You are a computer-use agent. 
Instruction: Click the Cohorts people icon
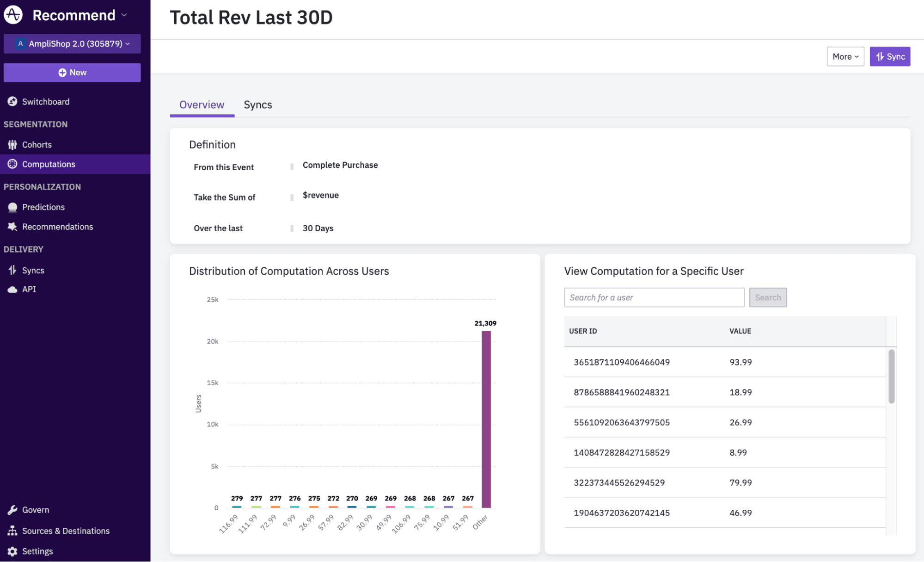[12, 145]
